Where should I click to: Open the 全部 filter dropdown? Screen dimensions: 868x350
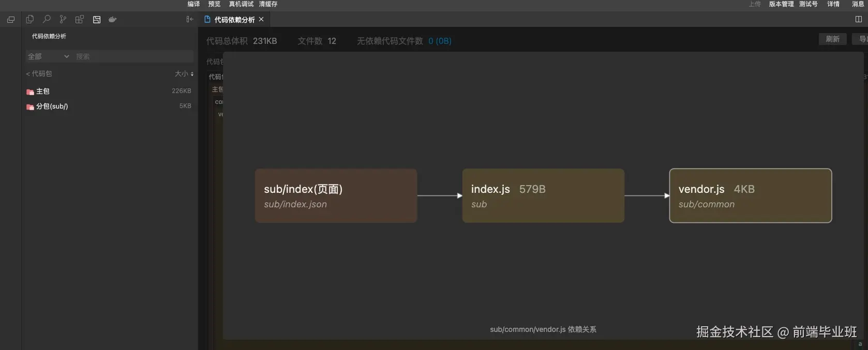click(49, 56)
